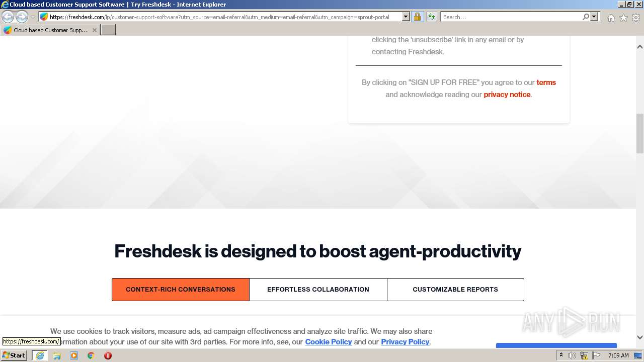Open the terms link

[546, 82]
